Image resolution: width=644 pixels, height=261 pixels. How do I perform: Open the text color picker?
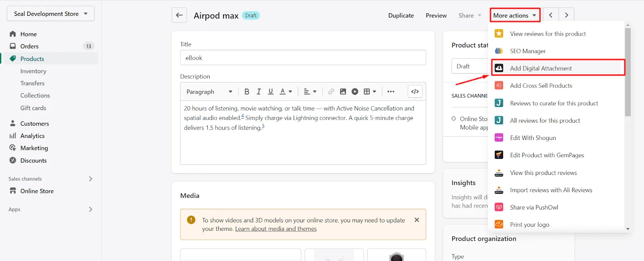pyautogui.click(x=286, y=92)
